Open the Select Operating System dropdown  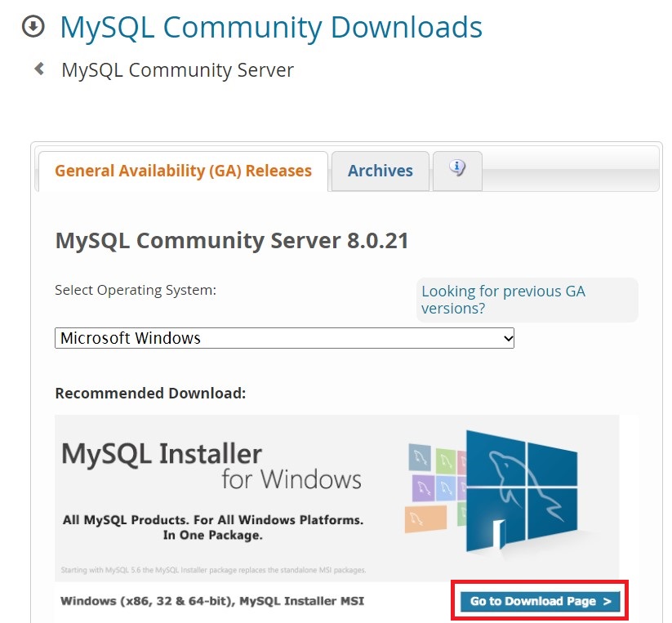click(x=285, y=338)
